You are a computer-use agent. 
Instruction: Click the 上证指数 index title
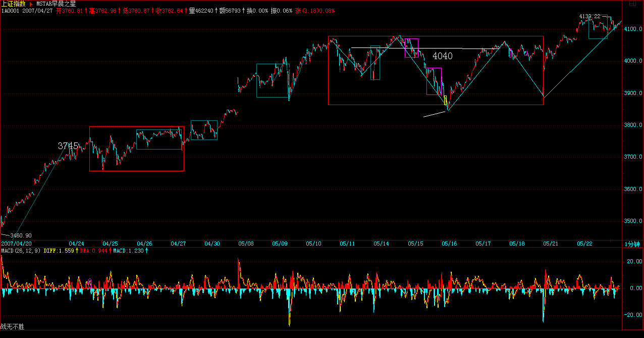pyautogui.click(x=13, y=4)
